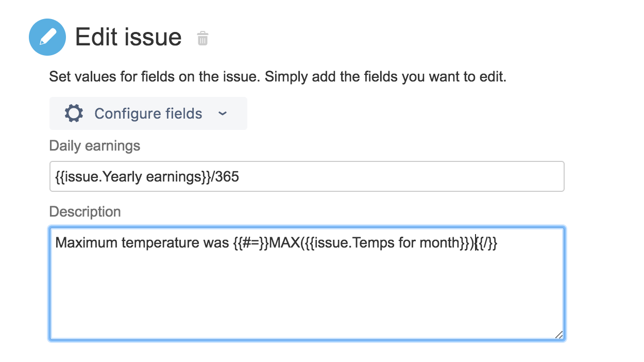Click the gear icon in Configure fields
644x362 pixels.
tap(74, 113)
